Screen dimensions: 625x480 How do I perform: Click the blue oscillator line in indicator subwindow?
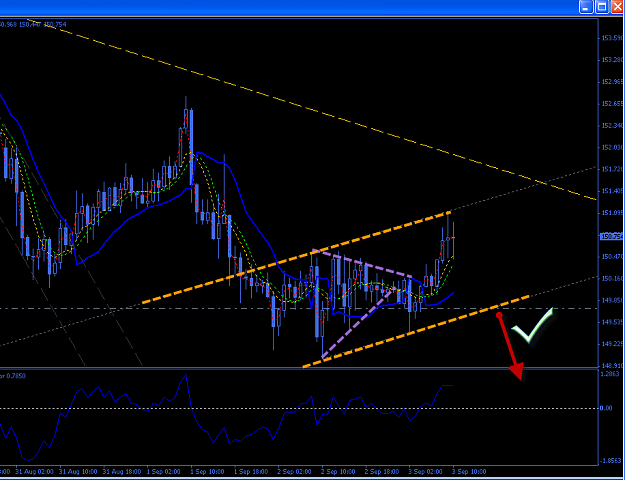tap(191, 405)
